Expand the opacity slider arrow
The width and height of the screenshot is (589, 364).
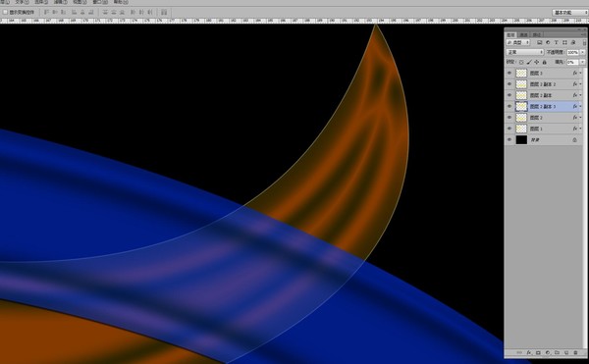[x=582, y=52]
